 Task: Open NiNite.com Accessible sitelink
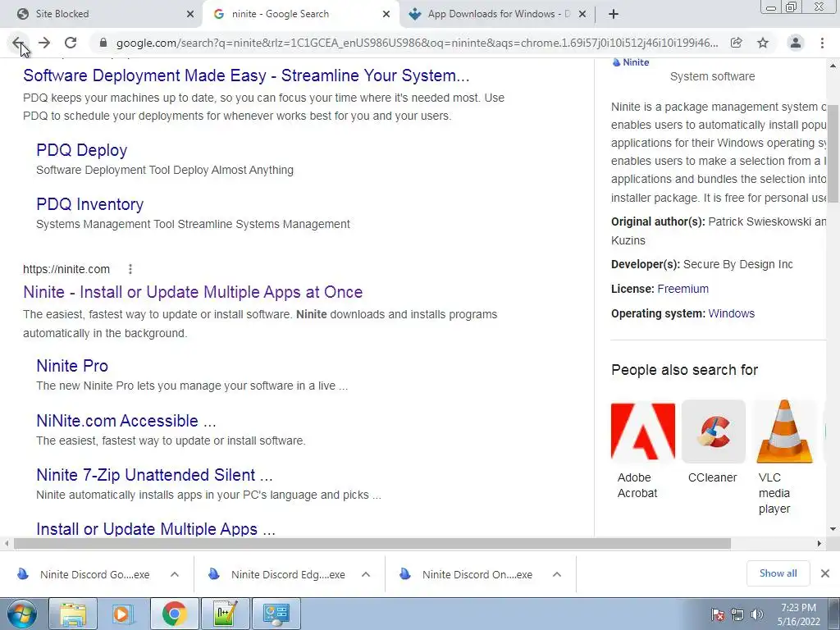(x=126, y=421)
